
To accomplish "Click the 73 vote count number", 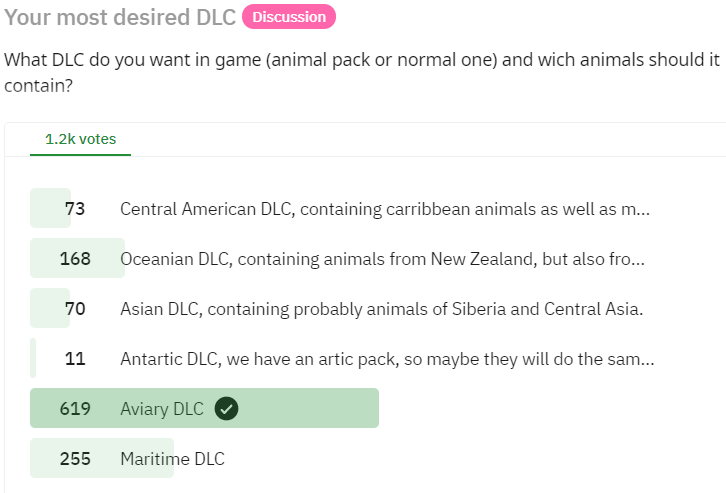I will pyautogui.click(x=75, y=209).
